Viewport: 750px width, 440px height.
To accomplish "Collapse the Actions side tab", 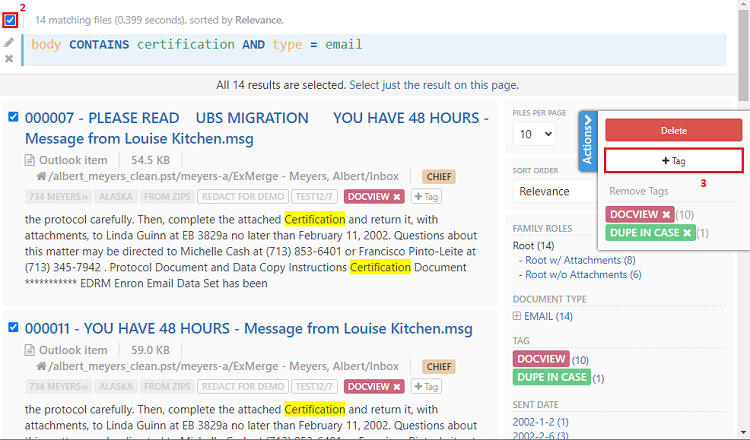I will click(x=588, y=142).
